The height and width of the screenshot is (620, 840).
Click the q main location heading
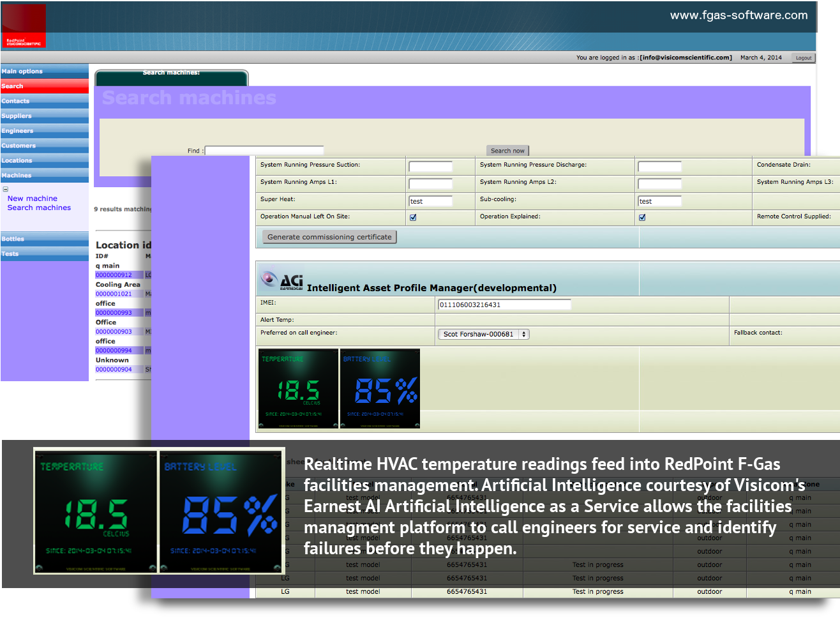coord(107,266)
